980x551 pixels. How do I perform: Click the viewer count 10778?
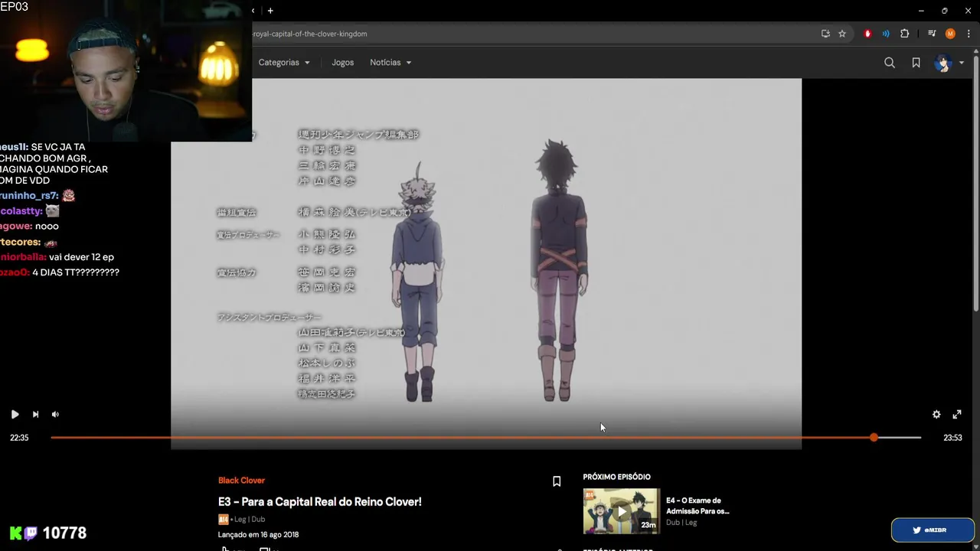coord(64,533)
